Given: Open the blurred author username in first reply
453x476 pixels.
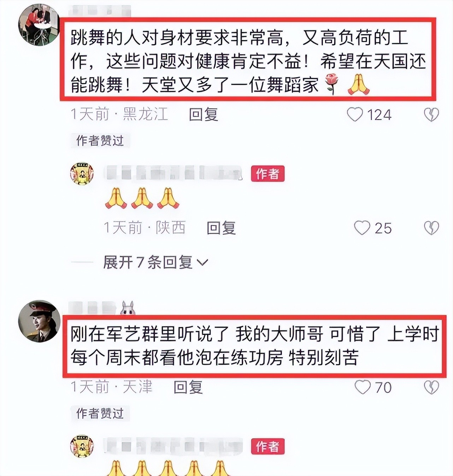Looking at the screenshot, I should [x=173, y=173].
